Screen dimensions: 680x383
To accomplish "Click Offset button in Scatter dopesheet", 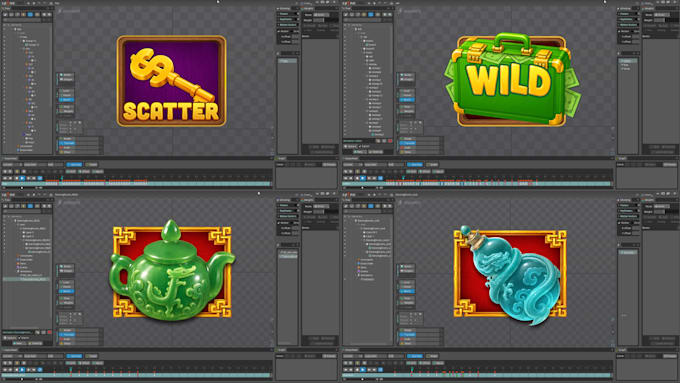I will [85, 171].
